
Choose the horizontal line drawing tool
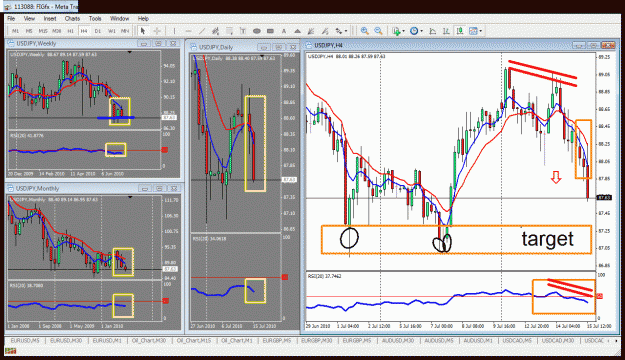tap(188, 31)
